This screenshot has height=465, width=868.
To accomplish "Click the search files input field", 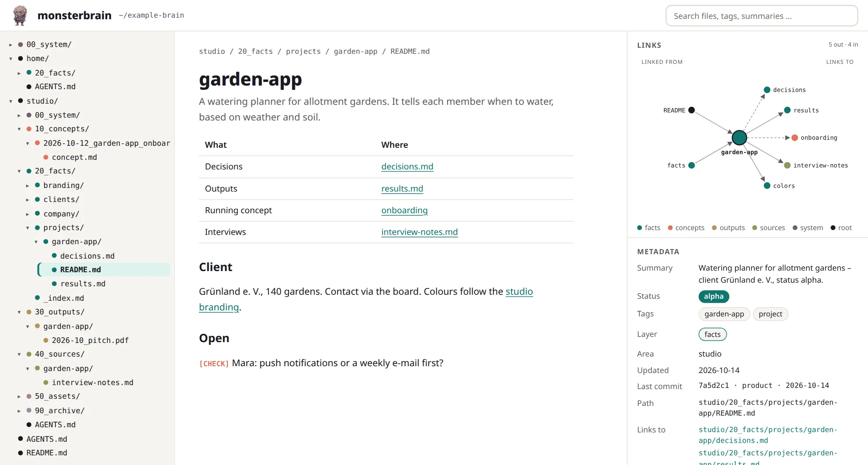I will tap(762, 16).
